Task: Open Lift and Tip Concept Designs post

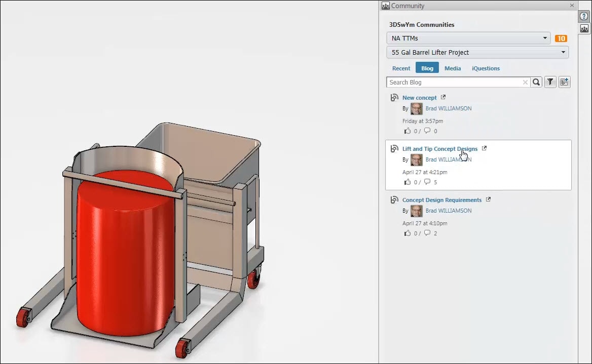Action: (440, 149)
